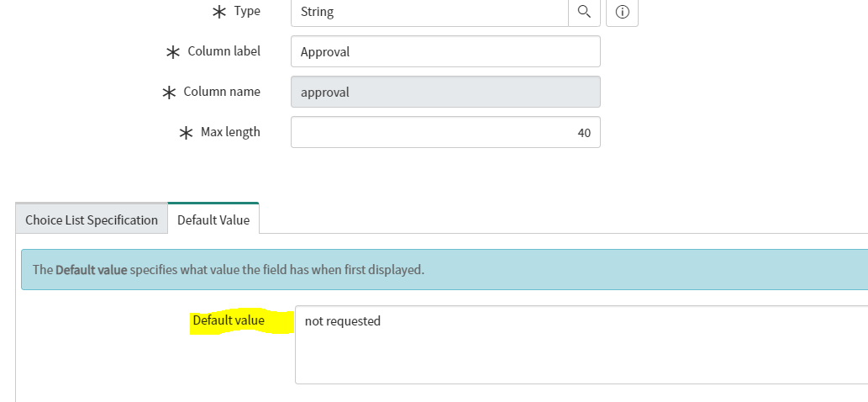The image size is (868, 402).
Task: Switch to the Choice List Specification tab
Action: (x=92, y=220)
